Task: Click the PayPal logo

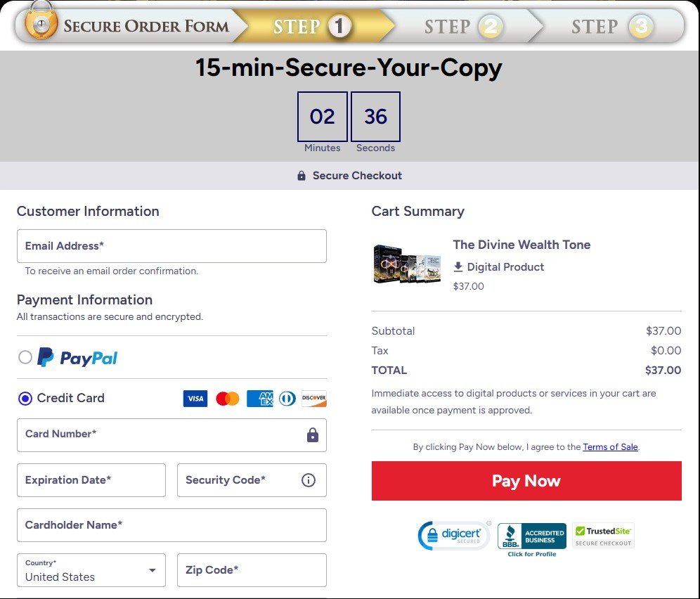Action: (79, 357)
